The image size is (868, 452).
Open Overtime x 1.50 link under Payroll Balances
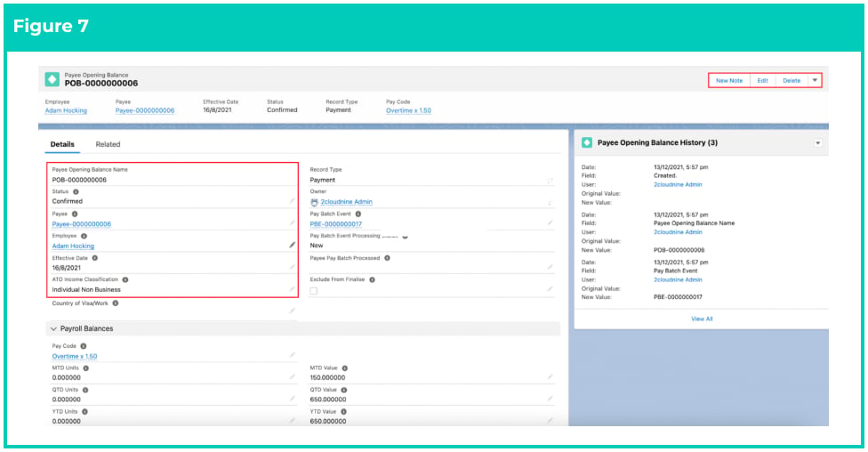(74, 356)
